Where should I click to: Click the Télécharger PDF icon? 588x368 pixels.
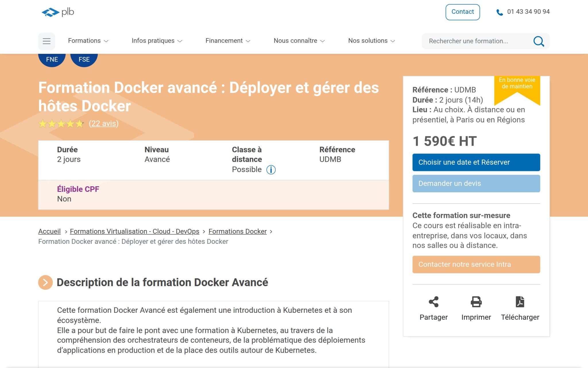click(520, 302)
